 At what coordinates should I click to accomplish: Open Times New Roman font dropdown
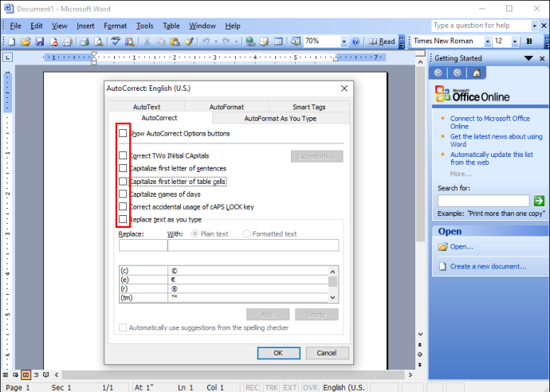(x=487, y=41)
